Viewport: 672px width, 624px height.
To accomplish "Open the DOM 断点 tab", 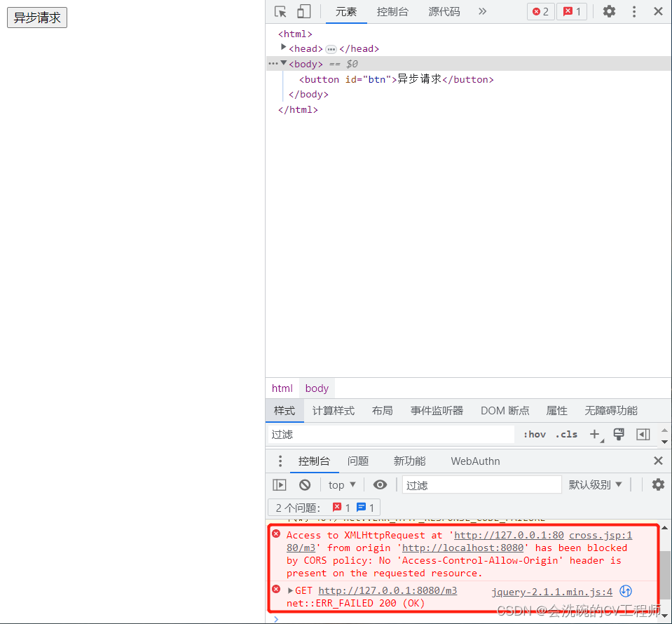I will pyautogui.click(x=505, y=411).
